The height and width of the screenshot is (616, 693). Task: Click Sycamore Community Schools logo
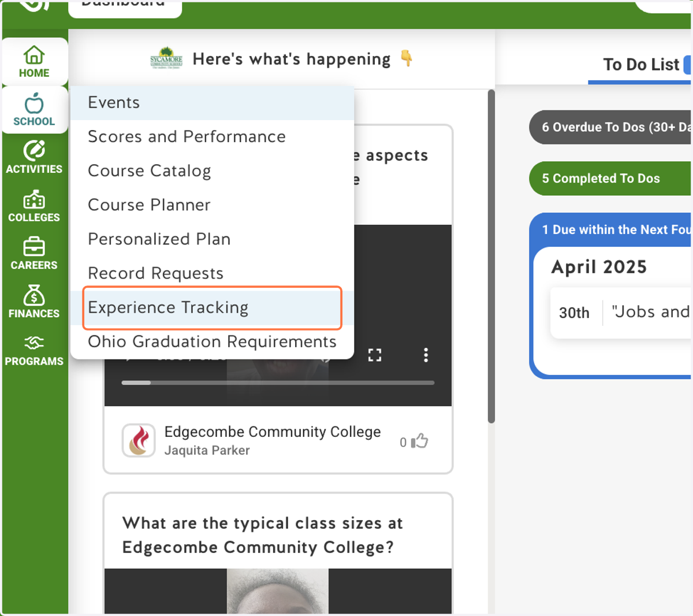tap(166, 58)
